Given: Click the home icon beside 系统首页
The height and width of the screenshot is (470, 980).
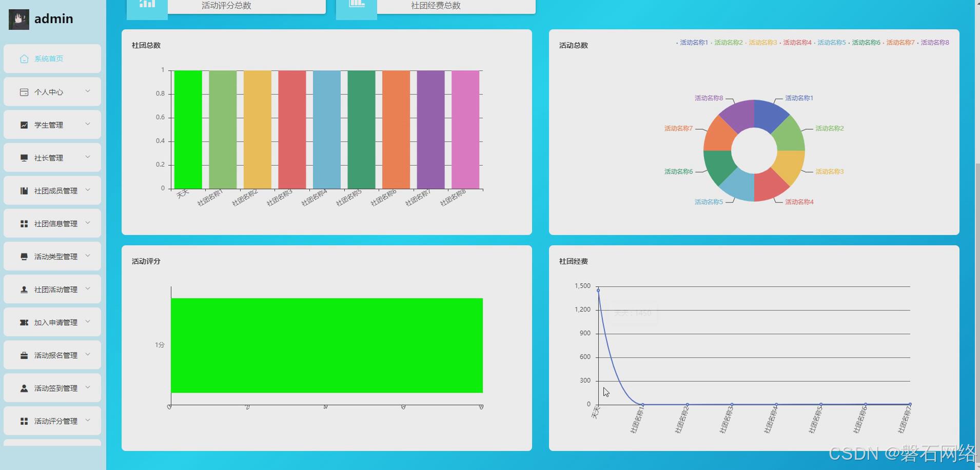Looking at the screenshot, I should [x=24, y=58].
